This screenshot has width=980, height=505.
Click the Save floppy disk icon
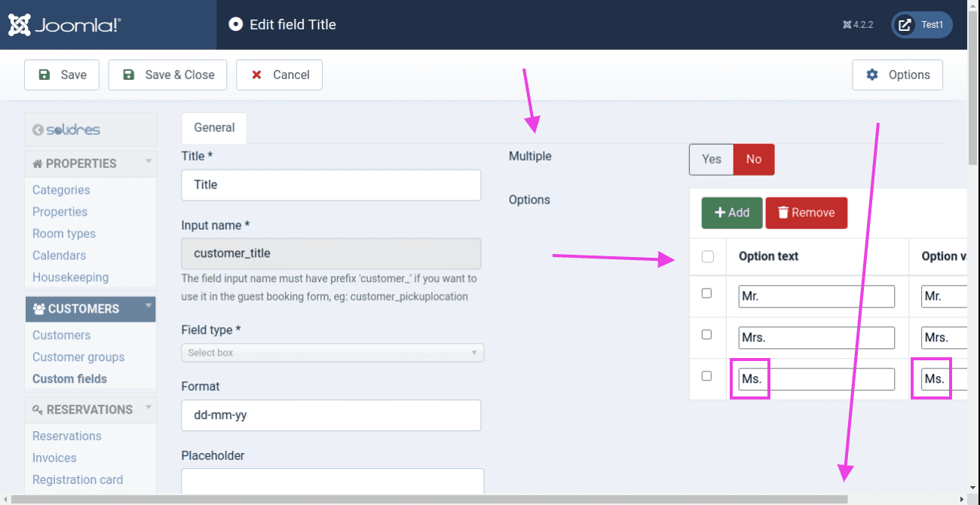point(44,75)
